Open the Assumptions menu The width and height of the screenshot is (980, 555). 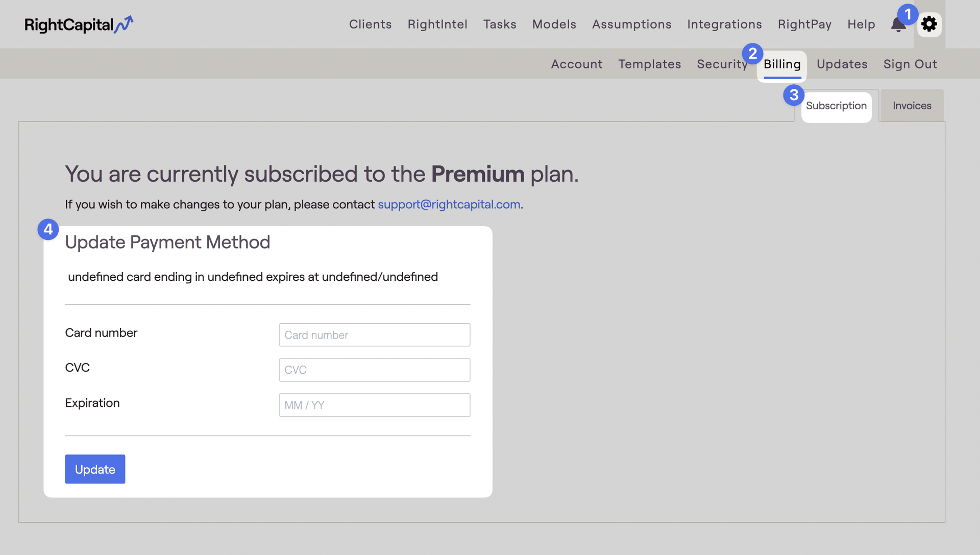631,24
